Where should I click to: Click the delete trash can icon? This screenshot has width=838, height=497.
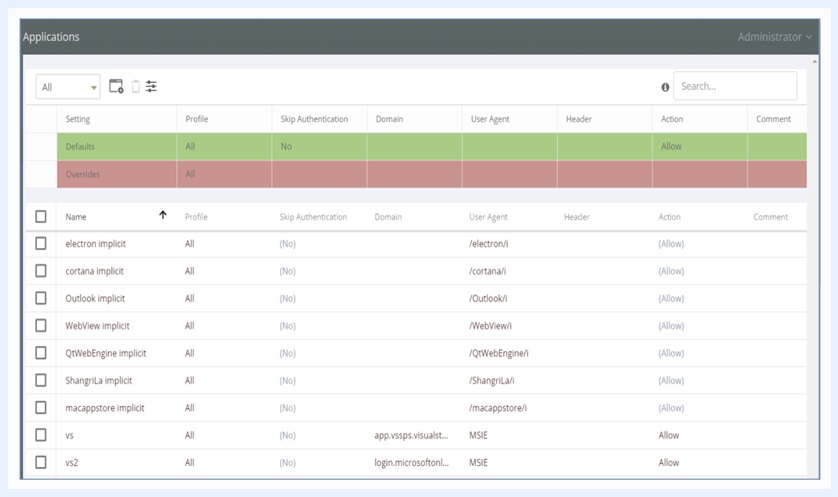(x=135, y=87)
